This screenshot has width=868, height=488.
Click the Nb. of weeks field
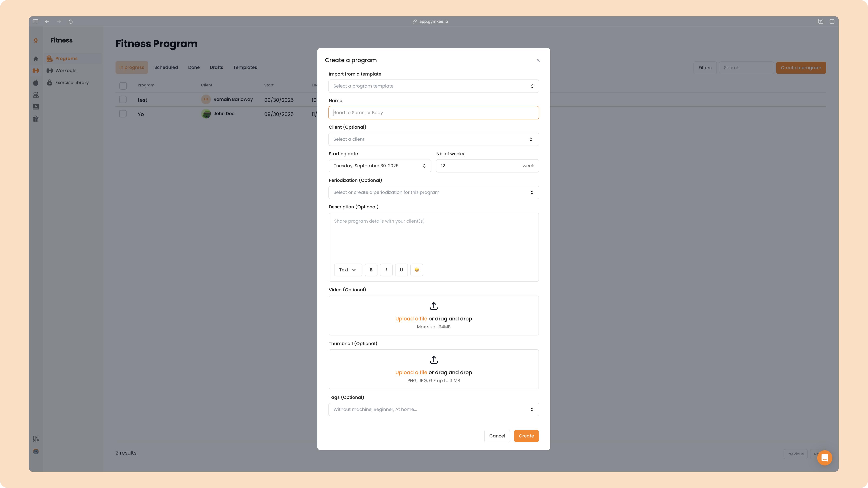[487, 166]
